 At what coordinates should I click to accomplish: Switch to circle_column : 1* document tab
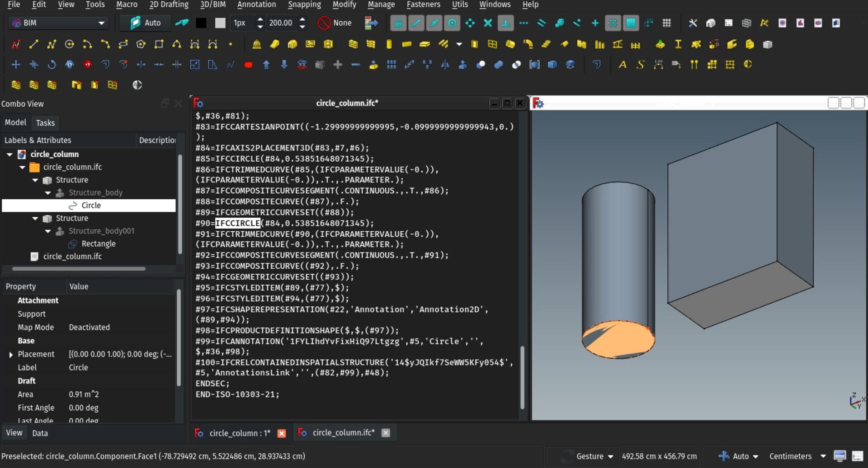pyautogui.click(x=240, y=433)
